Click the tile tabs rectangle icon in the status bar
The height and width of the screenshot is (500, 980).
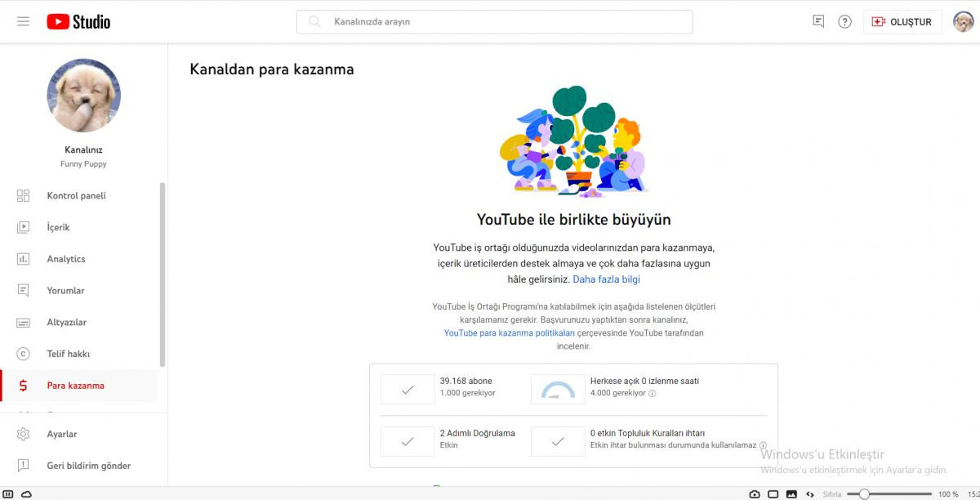click(x=773, y=493)
